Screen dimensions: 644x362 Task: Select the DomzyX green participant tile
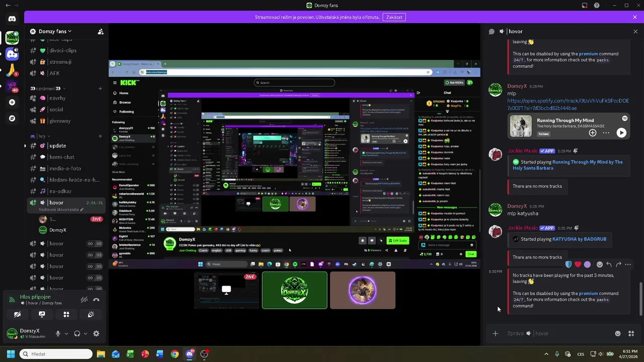point(294,290)
